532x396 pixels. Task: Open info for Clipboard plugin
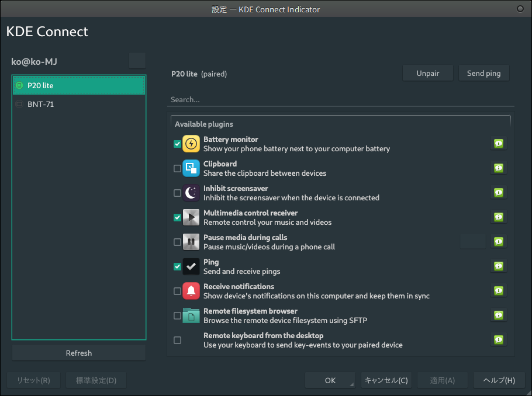(x=499, y=168)
